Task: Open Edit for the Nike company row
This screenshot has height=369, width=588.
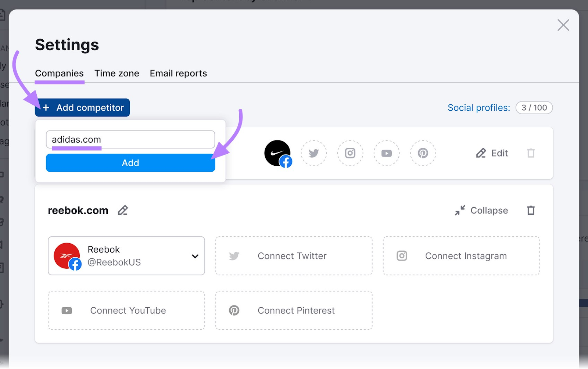Action: [492, 153]
